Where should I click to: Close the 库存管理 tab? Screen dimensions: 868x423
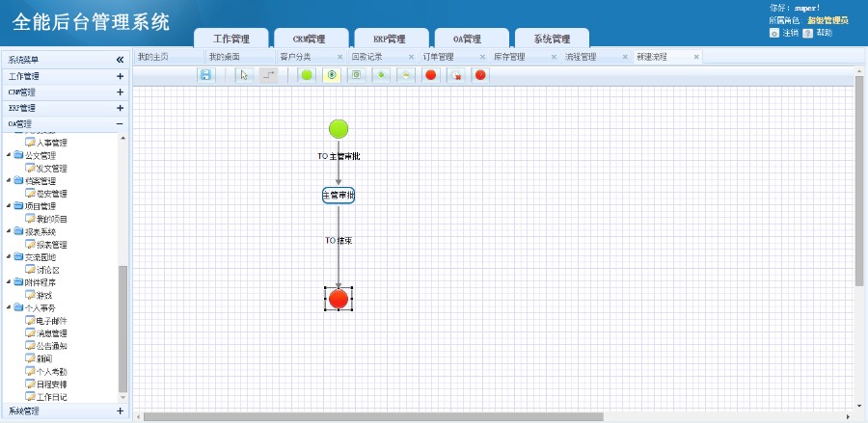[x=555, y=57]
